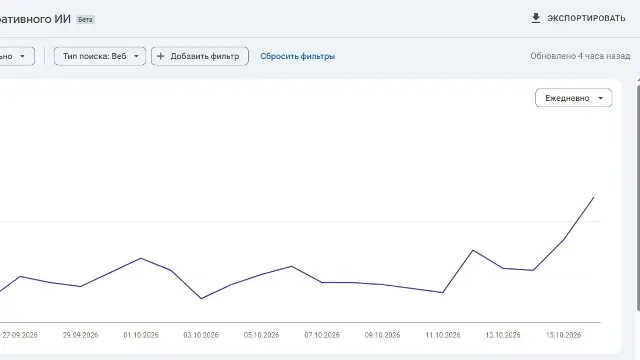Click the page title ending with ИИ

tap(35, 19)
